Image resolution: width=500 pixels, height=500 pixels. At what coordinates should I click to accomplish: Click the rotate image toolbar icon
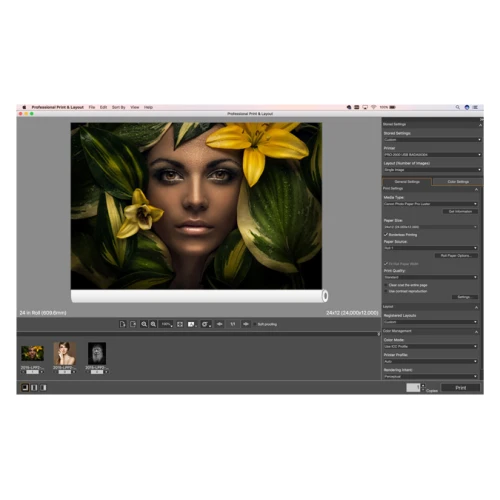[x=206, y=324]
